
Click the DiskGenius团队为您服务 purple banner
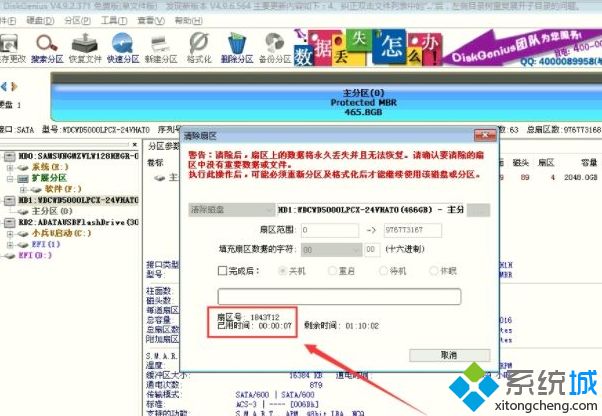click(522, 48)
